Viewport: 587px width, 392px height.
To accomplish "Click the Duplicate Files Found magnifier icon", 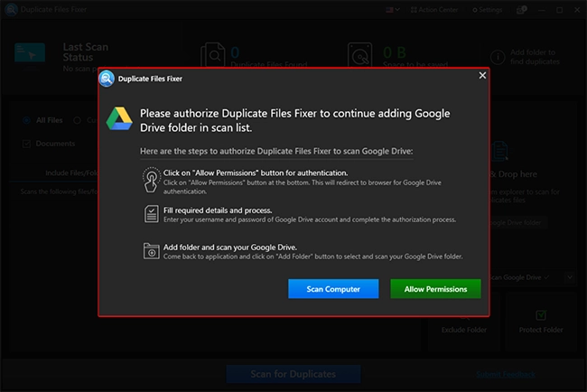I will (212, 55).
